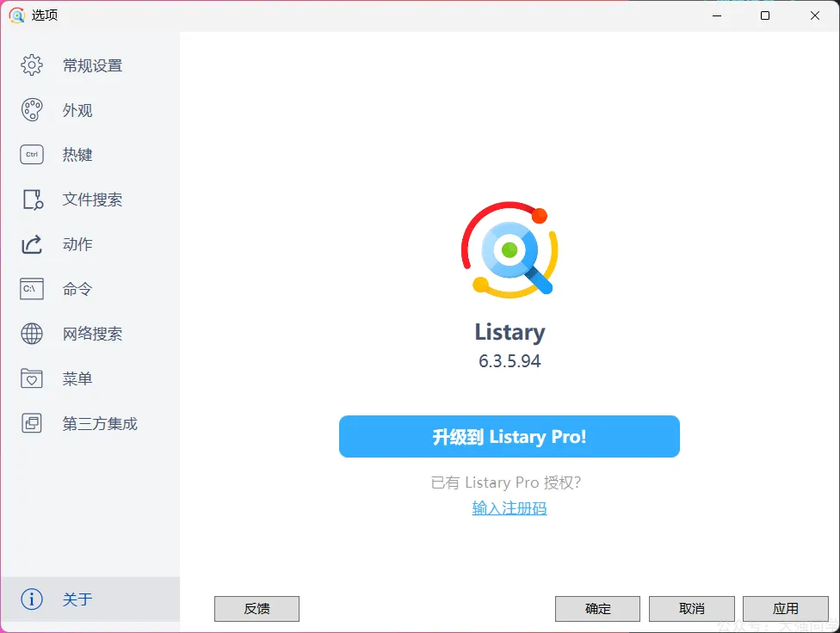840x633 pixels.
Task: Select the 第三方集成 label in sidebar
Action: coord(100,424)
